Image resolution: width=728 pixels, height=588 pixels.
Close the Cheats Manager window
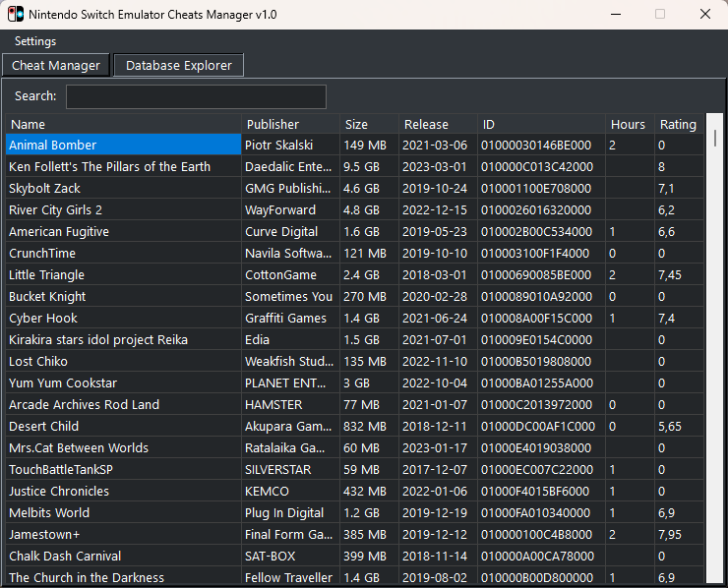pos(705,15)
